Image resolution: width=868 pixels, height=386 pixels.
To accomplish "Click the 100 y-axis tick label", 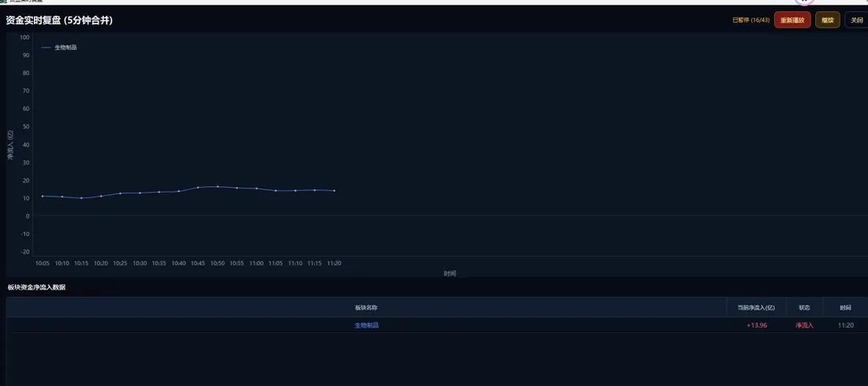I will click(24, 37).
